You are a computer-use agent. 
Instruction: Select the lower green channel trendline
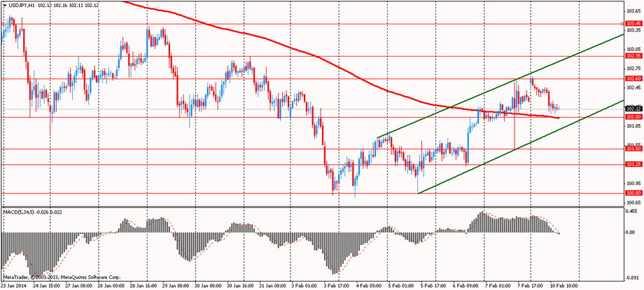point(521,147)
